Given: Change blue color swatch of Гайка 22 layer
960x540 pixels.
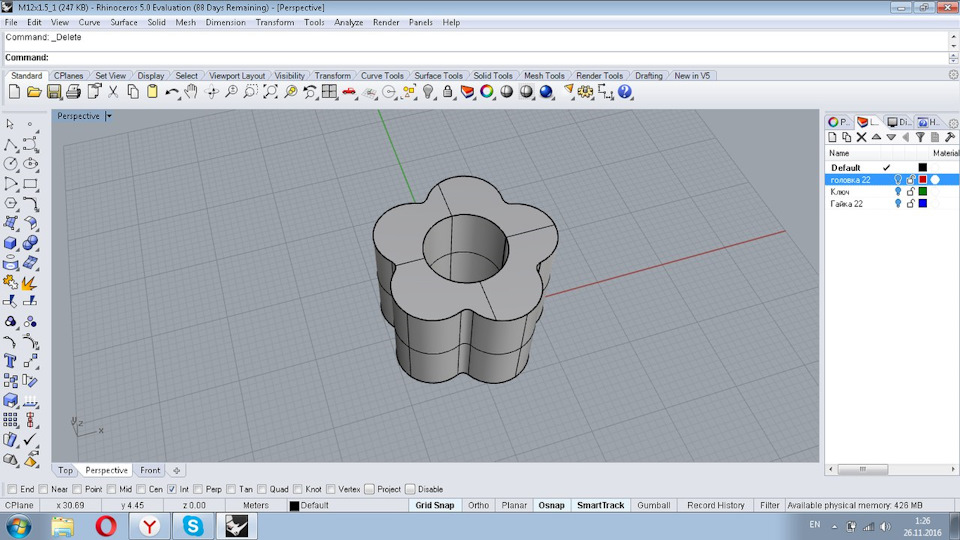Looking at the screenshot, I should [x=923, y=204].
